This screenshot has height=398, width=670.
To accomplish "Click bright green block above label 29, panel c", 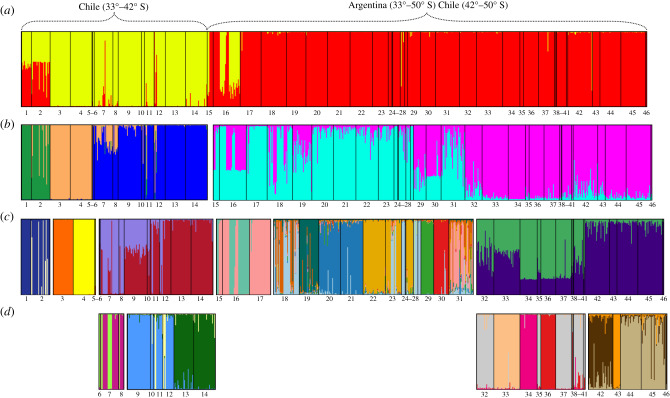I will pyautogui.click(x=427, y=257).
